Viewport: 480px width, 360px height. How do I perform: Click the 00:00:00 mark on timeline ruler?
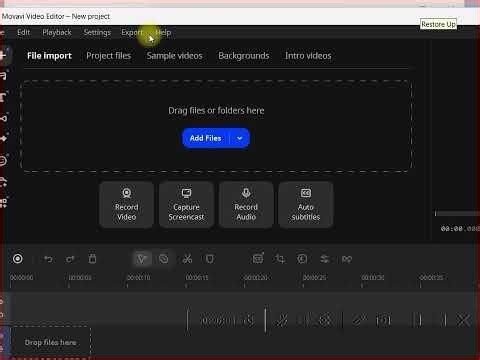coord(21,277)
